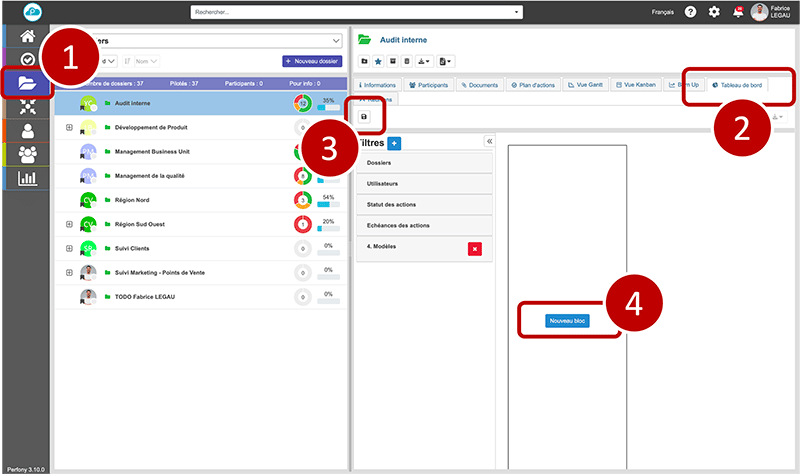The width and height of the screenshot is (800, 474).
Task: Click the Nouveau dossier button
Action: click(312, 61)
